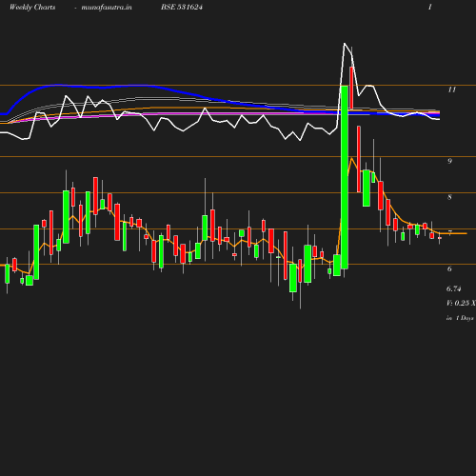Click the last price value '6.74'
476x476 pixels.
[454, 288]
